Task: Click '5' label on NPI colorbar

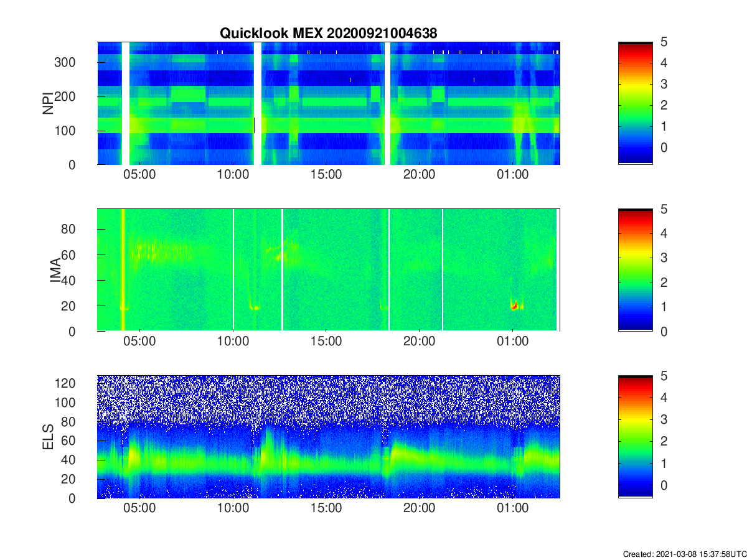Action: [x=664, y=42]
